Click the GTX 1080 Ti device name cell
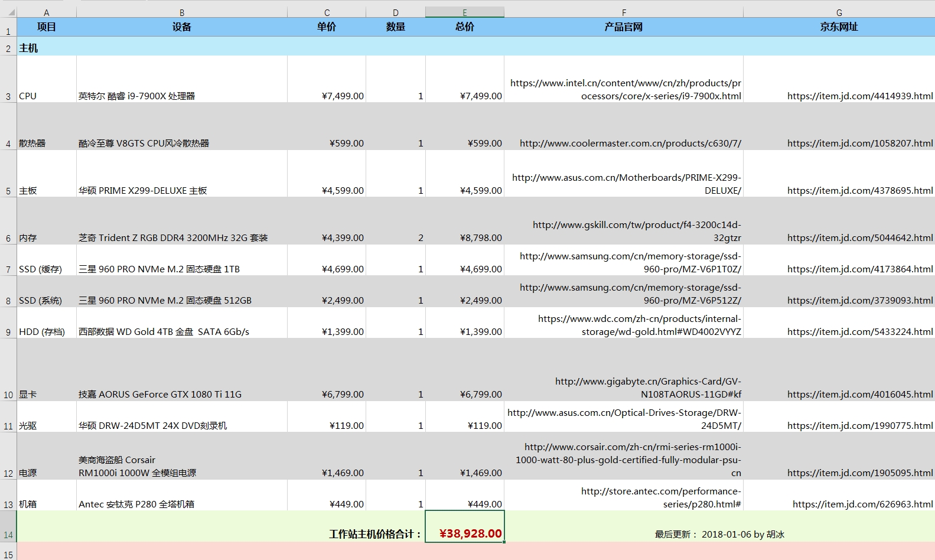The image size is (935, 560). (181, 394)
